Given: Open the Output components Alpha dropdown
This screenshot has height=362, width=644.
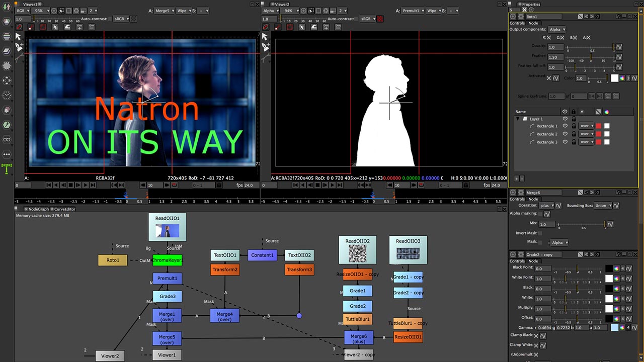Looking at the screenshot, I should pos(557,29).
